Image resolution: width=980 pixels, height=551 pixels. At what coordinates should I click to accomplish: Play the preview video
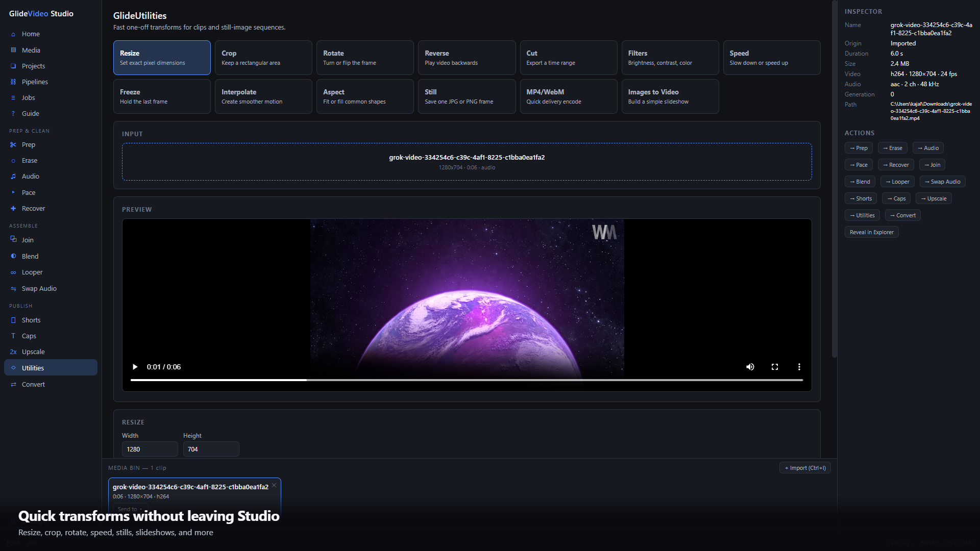(135, 367)
